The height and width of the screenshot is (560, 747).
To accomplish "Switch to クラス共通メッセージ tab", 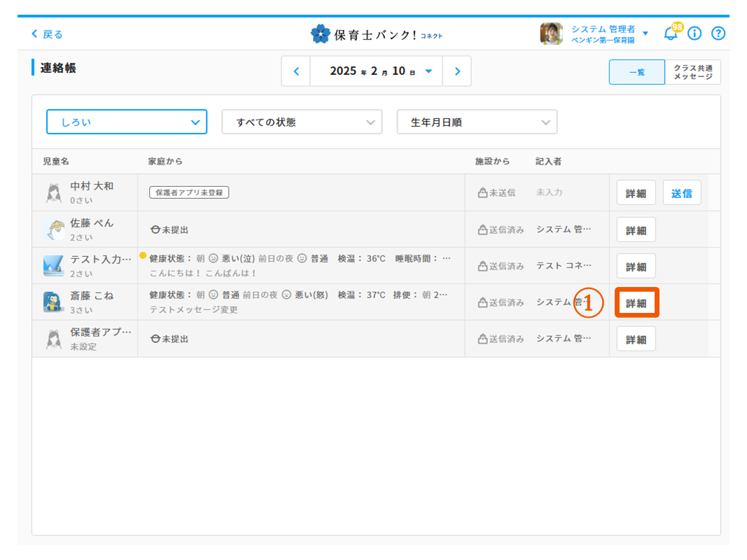I will 692,72.
